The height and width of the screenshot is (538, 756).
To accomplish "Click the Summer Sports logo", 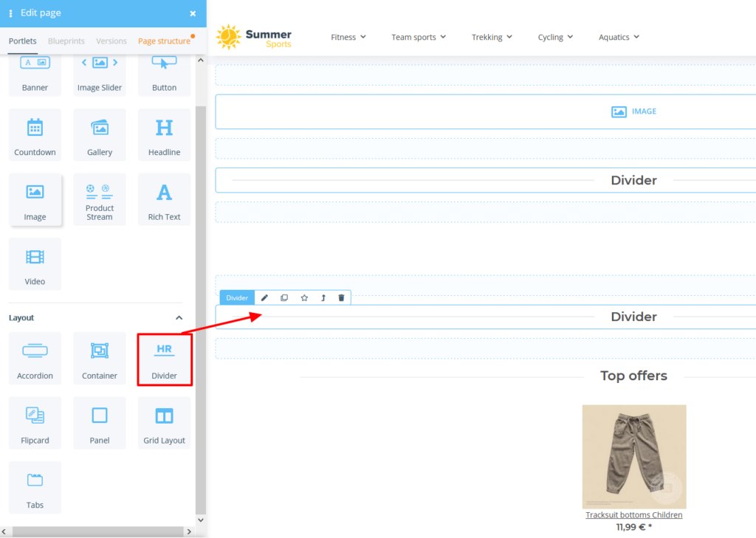I will 254,36.
